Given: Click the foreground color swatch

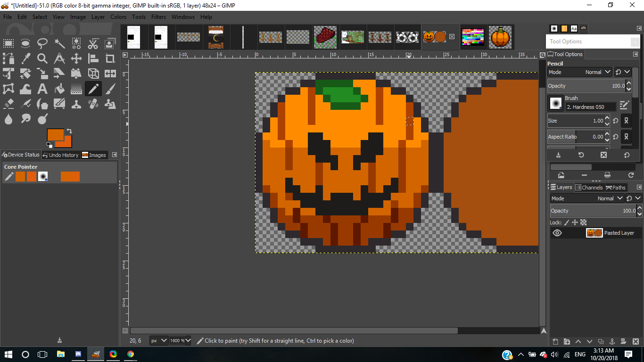Looking at the screenshot, I should pyautogui.click(x=55, y=135).
